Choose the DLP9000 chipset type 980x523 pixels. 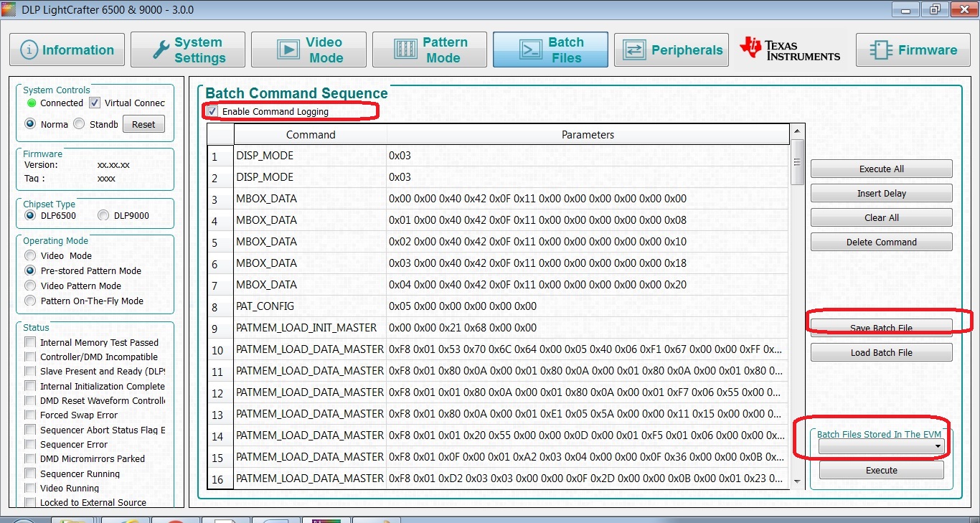(x=103, y=216)
